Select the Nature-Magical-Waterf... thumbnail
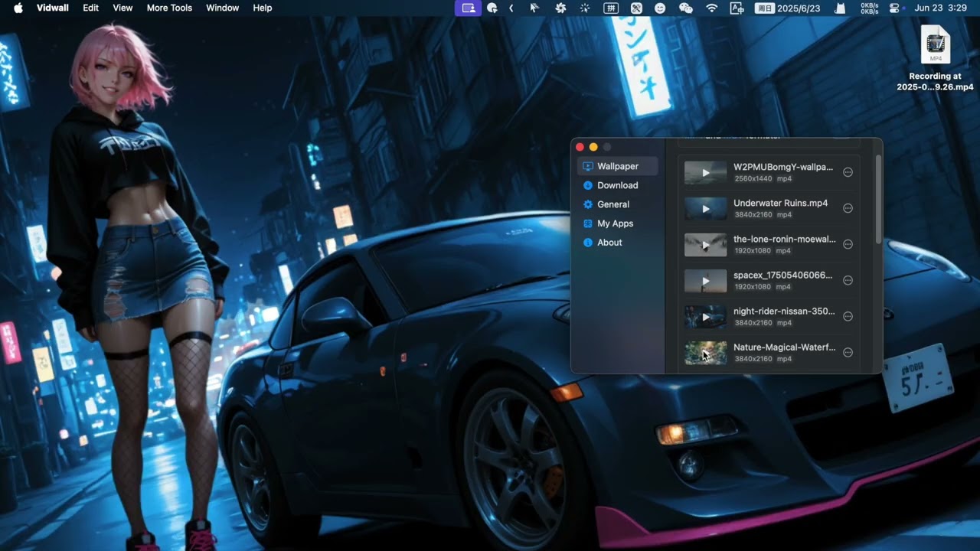The image size is (980, 551). (x=705, y=353)
